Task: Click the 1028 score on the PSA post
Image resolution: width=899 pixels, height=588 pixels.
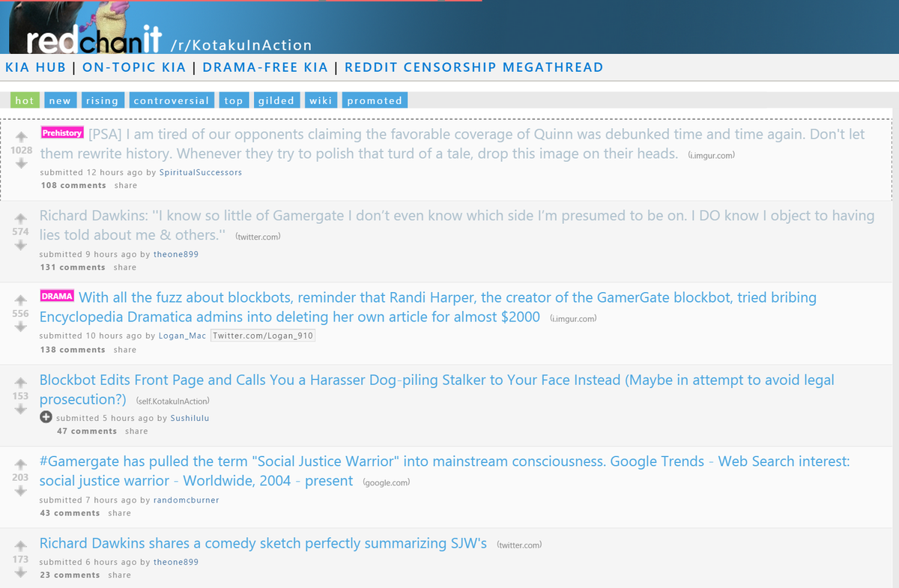Action: click(21, 151)
